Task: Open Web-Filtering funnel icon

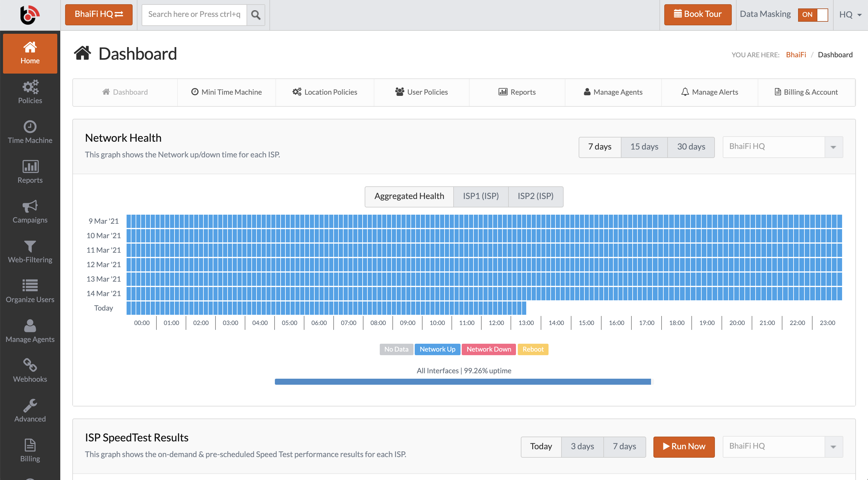Action: pos(30,246)
